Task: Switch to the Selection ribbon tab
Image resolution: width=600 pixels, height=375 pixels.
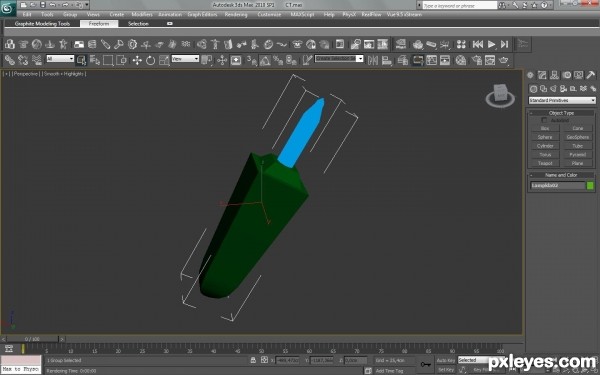Action: [x=138, y=24]
